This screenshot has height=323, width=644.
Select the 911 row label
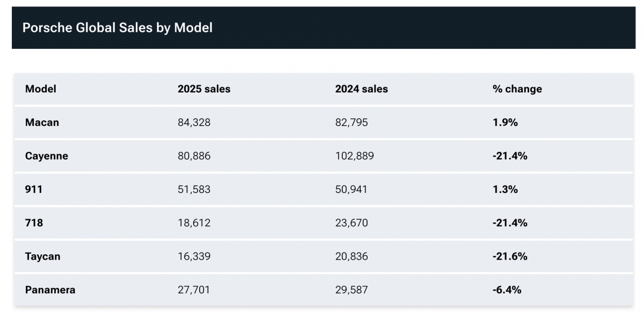34,190
